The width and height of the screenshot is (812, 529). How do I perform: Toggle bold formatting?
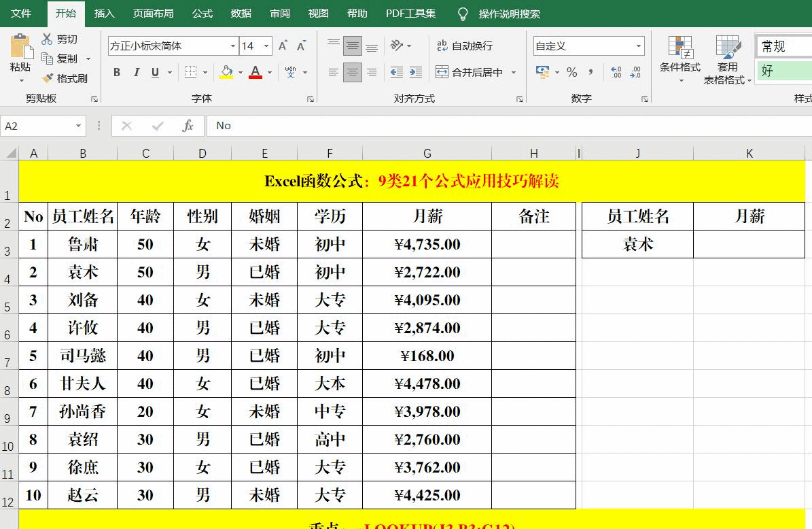click(x=116, y=71)
